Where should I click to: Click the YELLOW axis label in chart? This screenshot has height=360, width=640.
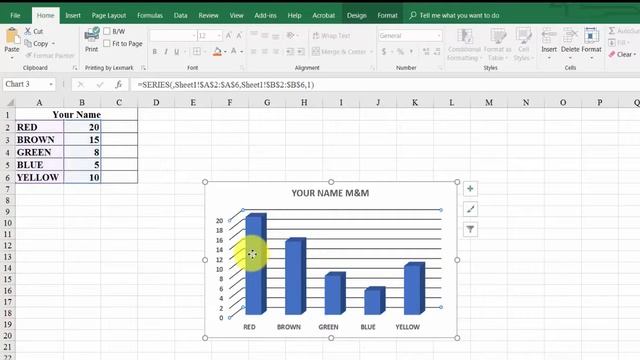(407, 327)
